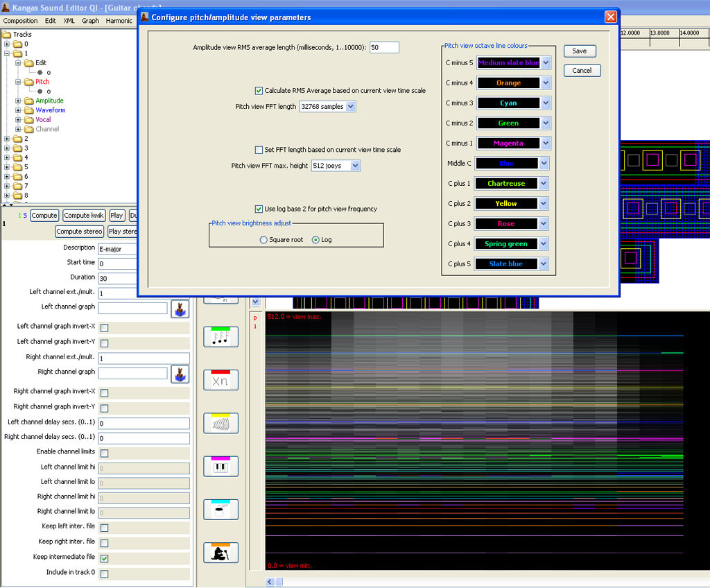This screenshot has height=588, width=710.
Task: Collapse track 1 in the tree
Action: [x=7, y=53]
